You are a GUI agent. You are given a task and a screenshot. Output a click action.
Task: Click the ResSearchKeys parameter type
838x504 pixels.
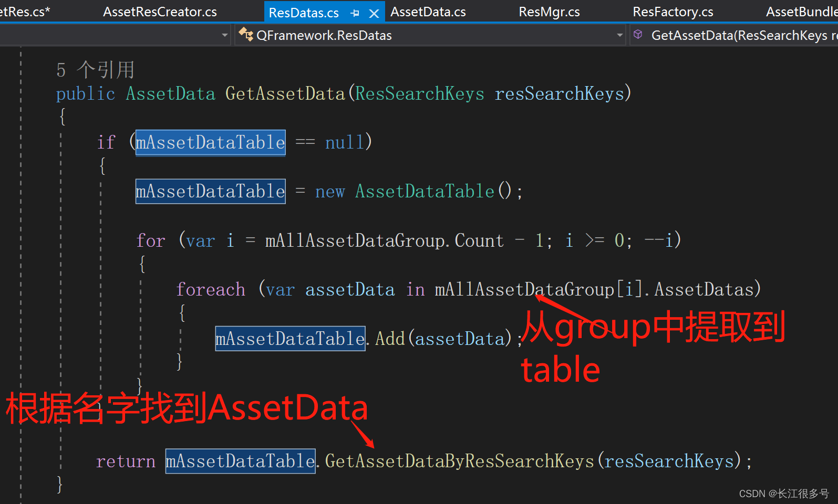point(420,93)
